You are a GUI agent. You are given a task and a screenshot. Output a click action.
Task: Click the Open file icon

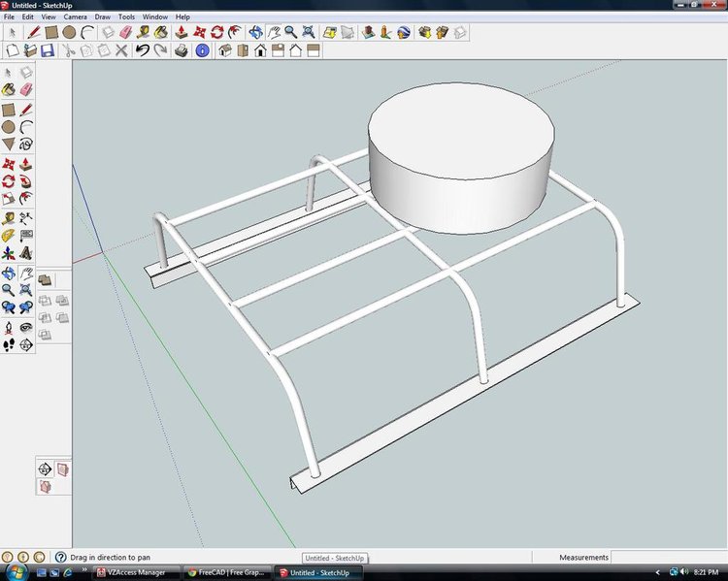pyautogui.click(x=30, y=50)
